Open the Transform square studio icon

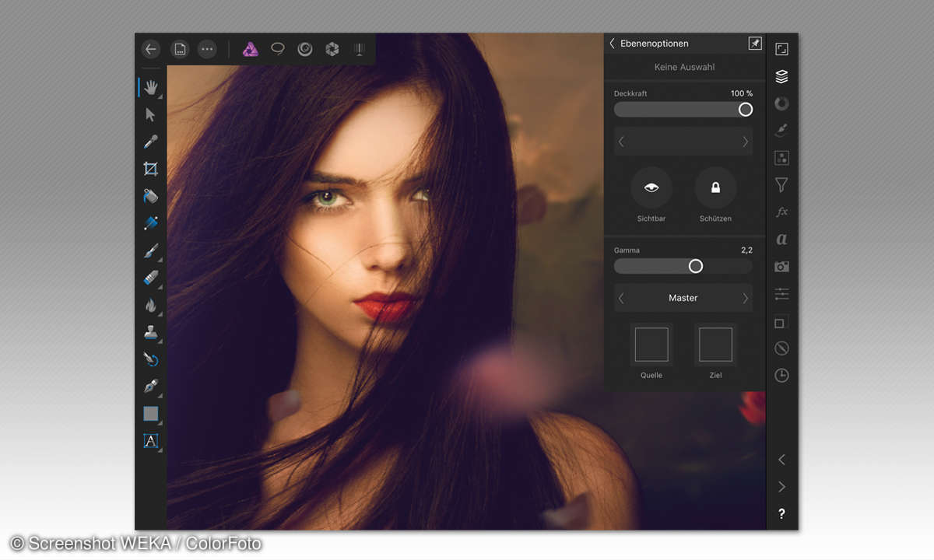point(782,321)
